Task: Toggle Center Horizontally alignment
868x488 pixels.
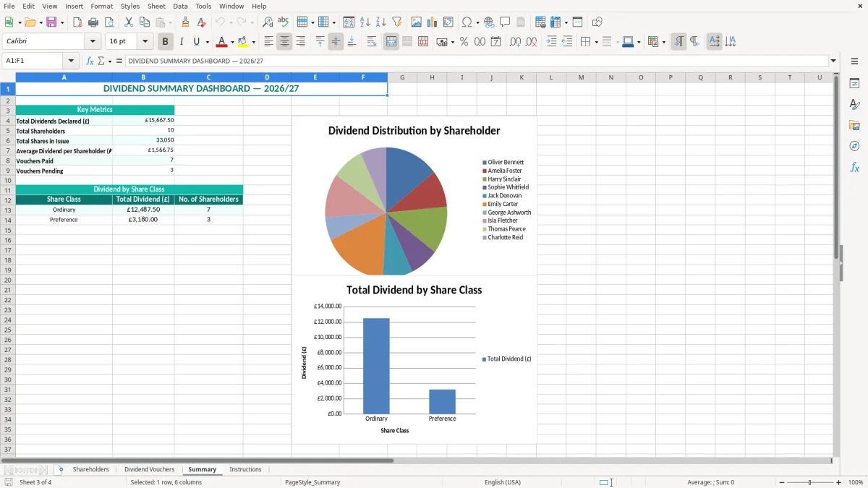Action: [x=284, y=42]
